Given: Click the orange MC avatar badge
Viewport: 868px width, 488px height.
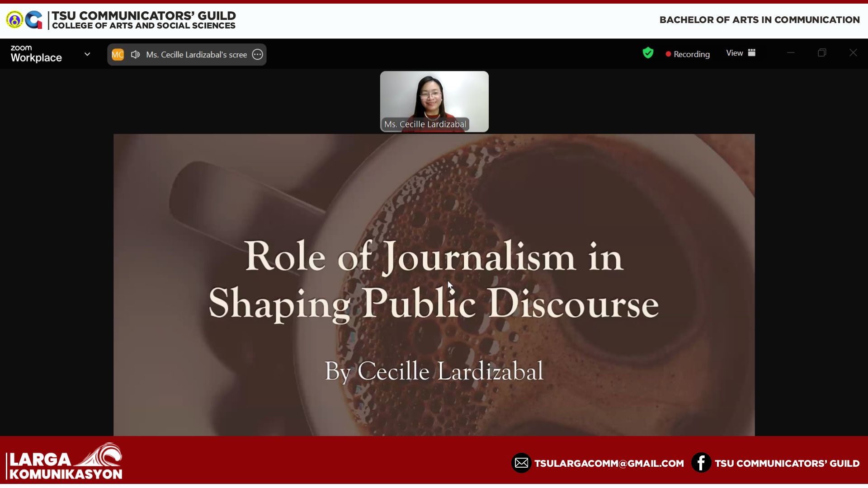Looking at the screenshot, I should (118, 55).
